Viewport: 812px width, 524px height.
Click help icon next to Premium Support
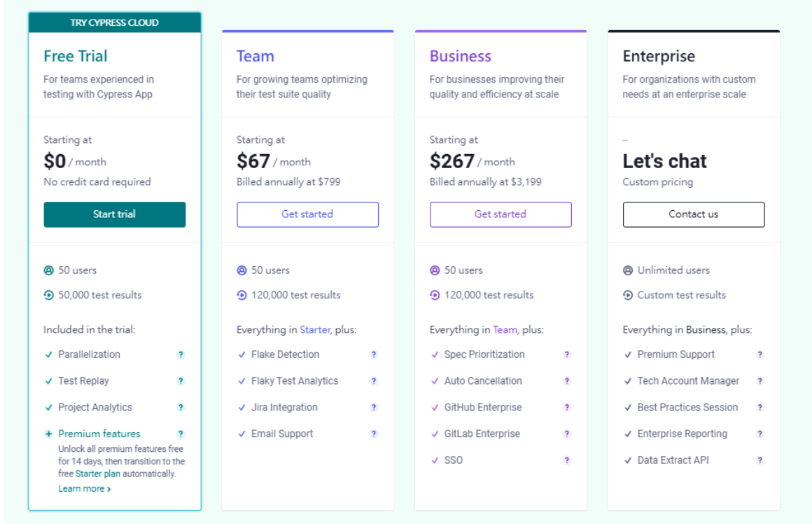(759, 354)
